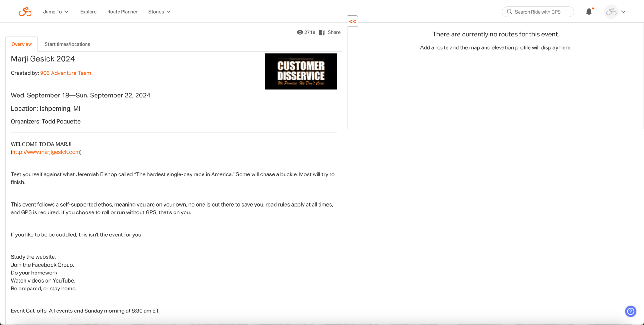This screenshot has height=325, width=644.
Task: Click the Event Cut-offs line
Action: pos(85,311)
